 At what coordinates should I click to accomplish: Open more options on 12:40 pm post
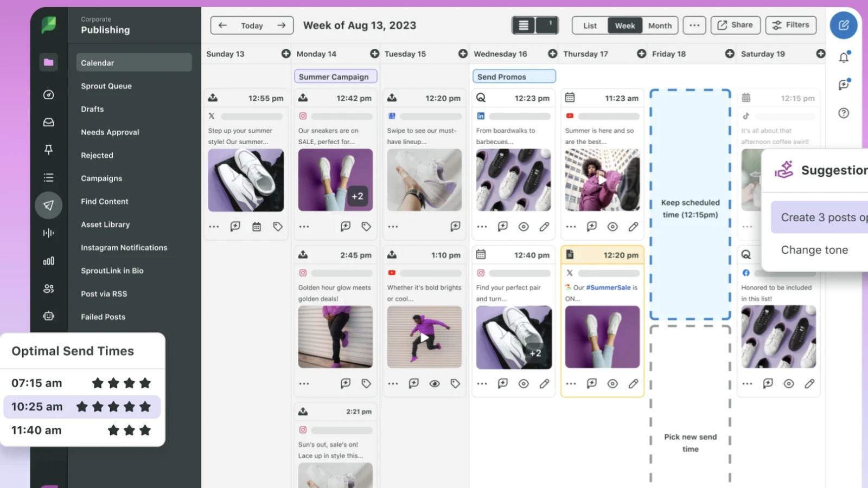point(482,383)
